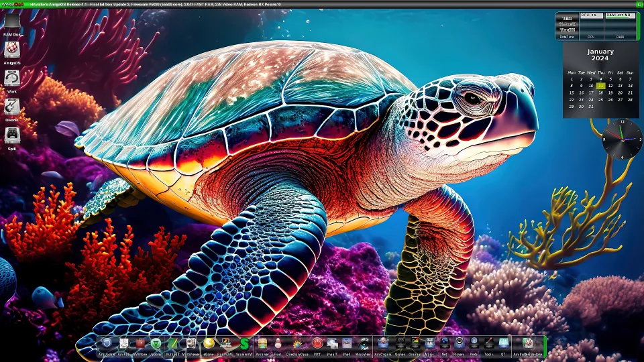Viewport: 644px width, 362px height.
Task: Expand the Prefs drawer in the dock
Action: click(474, 344)
